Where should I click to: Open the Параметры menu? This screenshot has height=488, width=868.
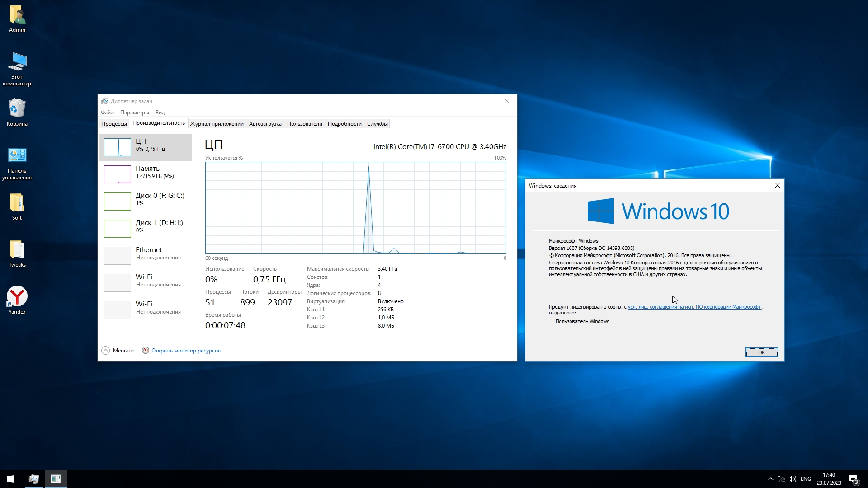coord(134,113)
